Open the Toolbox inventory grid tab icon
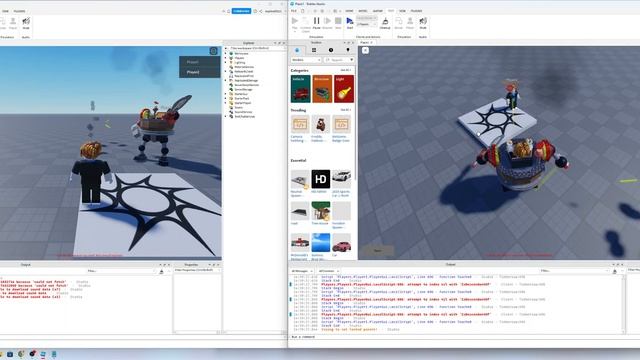Viewport: 640px width, 360px height. pos(314,50)
